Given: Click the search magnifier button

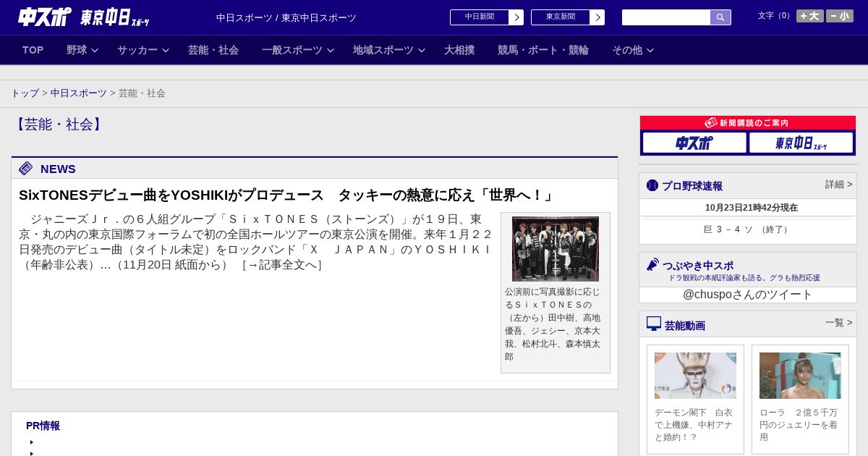Looking at the screenshot, I should point(720,17).
